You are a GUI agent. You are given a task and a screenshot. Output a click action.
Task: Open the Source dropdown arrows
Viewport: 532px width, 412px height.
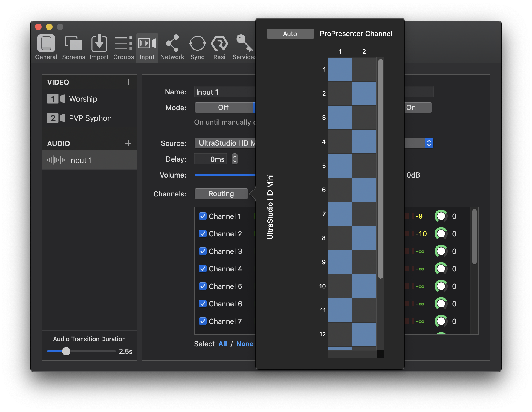(429, 143)
